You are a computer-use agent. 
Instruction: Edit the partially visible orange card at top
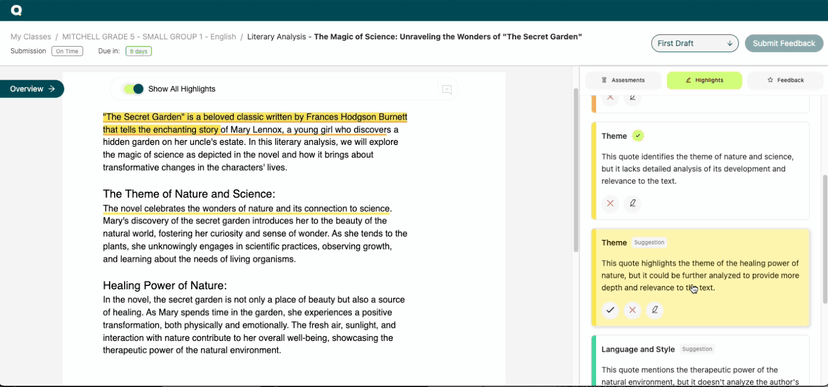pyautogui.click(x=633, y=98)
